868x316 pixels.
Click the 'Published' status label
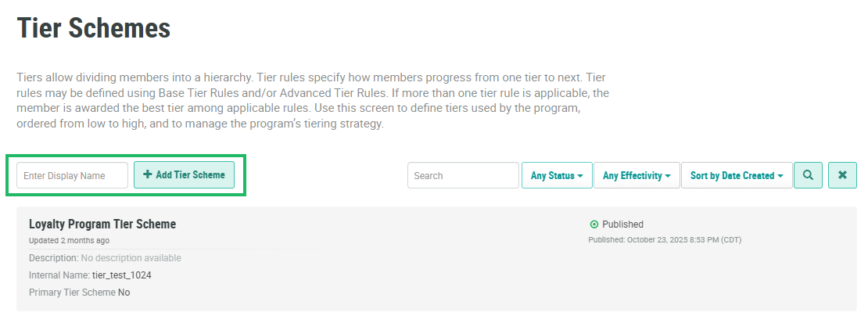622,224
